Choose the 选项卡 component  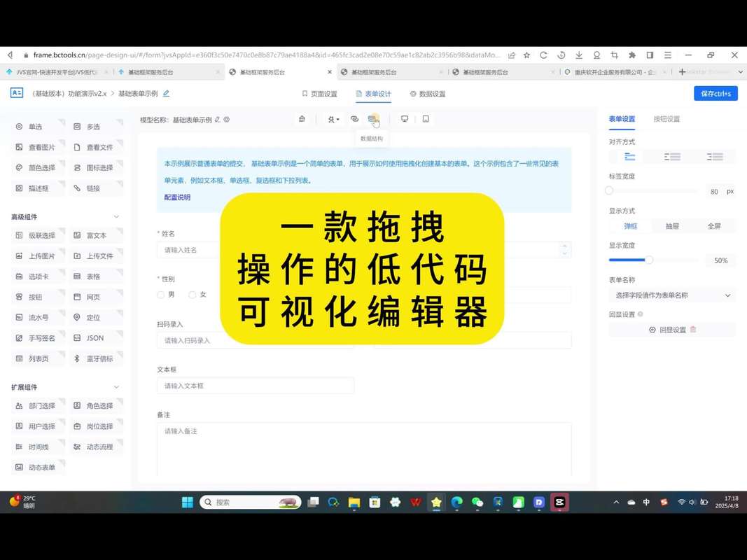pyautogui.click(x=38, y=276)
